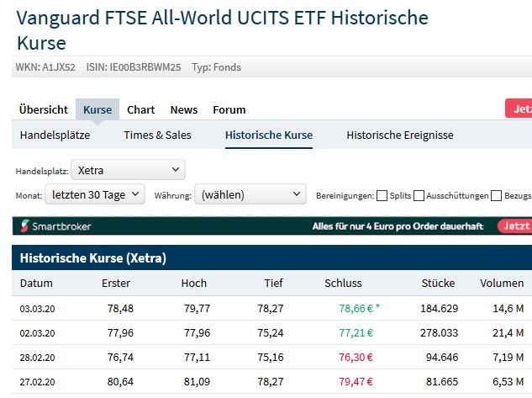
Task: Click closing price 77,21 €
Action: [x=356, y=333]
